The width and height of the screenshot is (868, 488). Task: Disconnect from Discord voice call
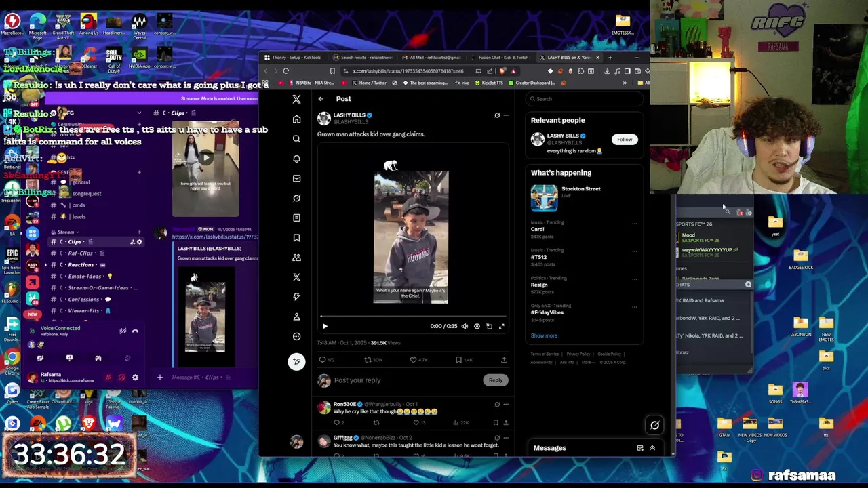(135, 331)
